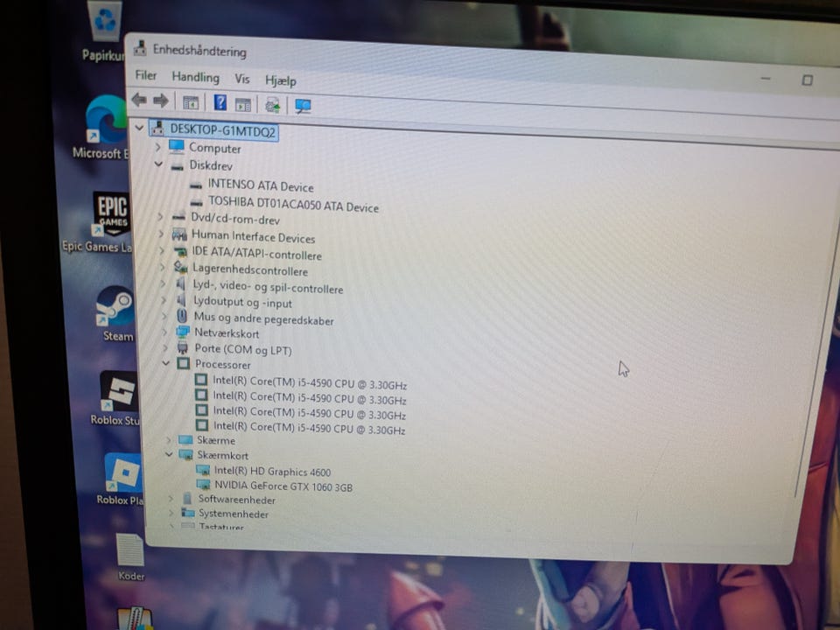Click the action pane toolbar icon

click(243, 104)
